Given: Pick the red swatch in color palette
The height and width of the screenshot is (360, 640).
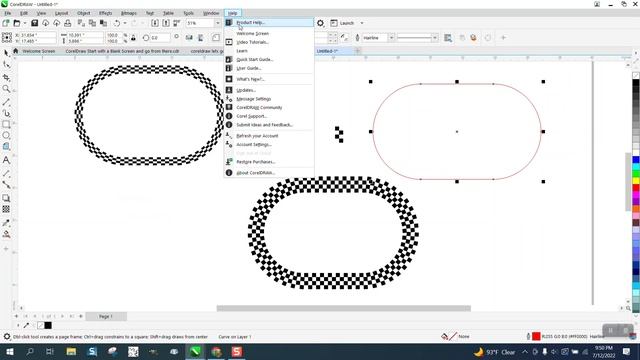Looking at the screenshot, I should pos(636,188).
